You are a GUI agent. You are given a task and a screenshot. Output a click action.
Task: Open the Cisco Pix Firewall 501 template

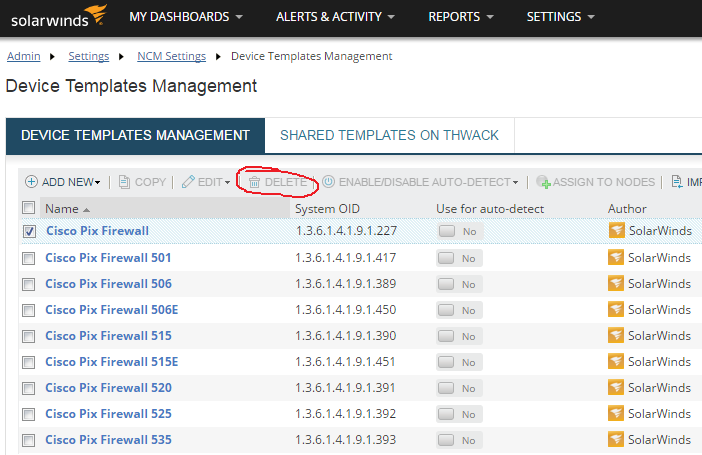tap(108, 258)
